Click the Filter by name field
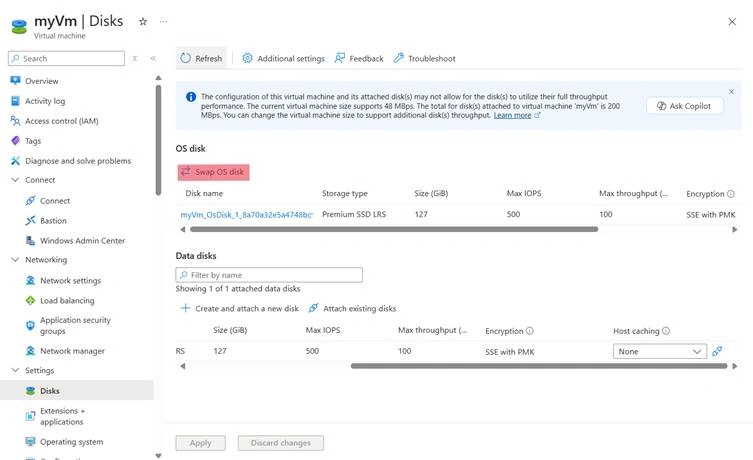Screen dimensions: 753x460 pos(269,275)
